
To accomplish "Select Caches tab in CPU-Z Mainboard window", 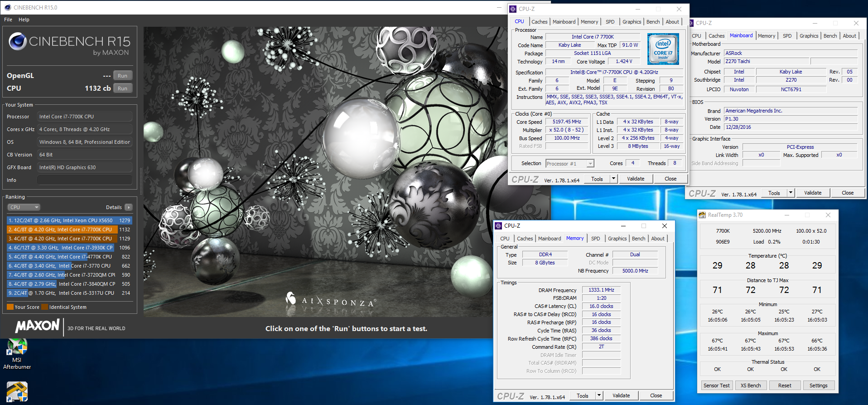I will click(x=716, y=36).
